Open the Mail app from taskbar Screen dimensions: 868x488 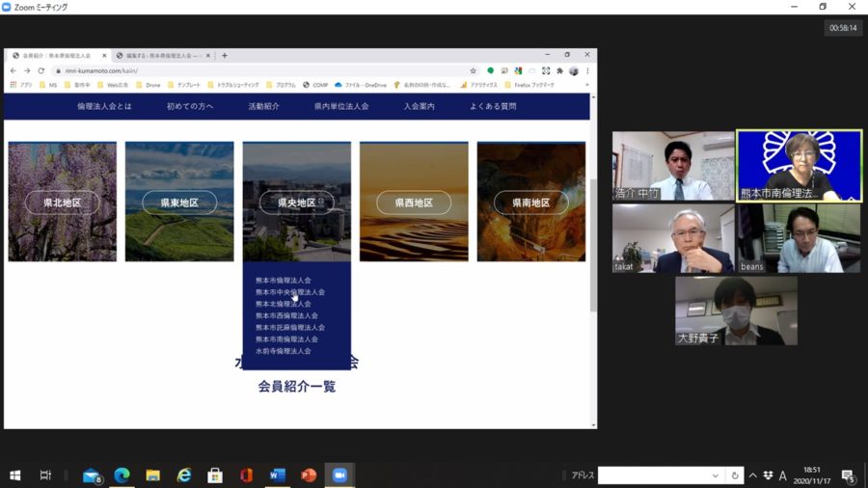coord(92,475)
